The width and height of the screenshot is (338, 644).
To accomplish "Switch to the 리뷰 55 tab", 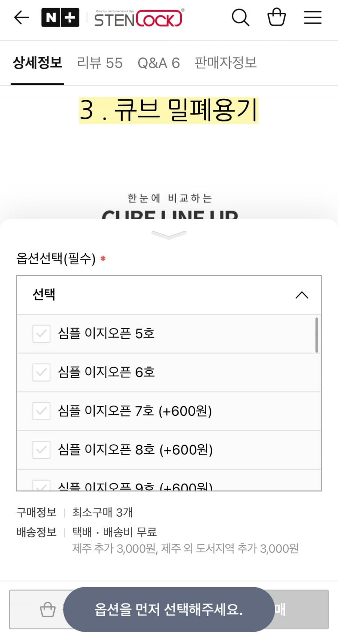I will pos(100,63).
